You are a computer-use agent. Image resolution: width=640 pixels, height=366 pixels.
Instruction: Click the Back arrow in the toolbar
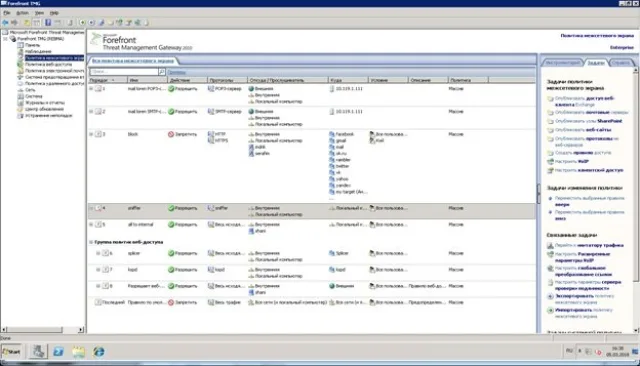[x=5, y=23]
